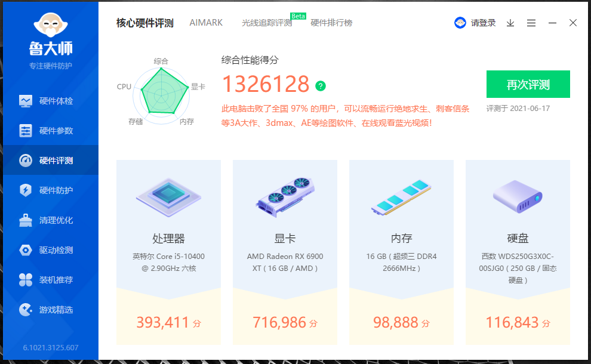The image size is (591, 364).
Task: Click the red performance summary text
Action: 345,116
